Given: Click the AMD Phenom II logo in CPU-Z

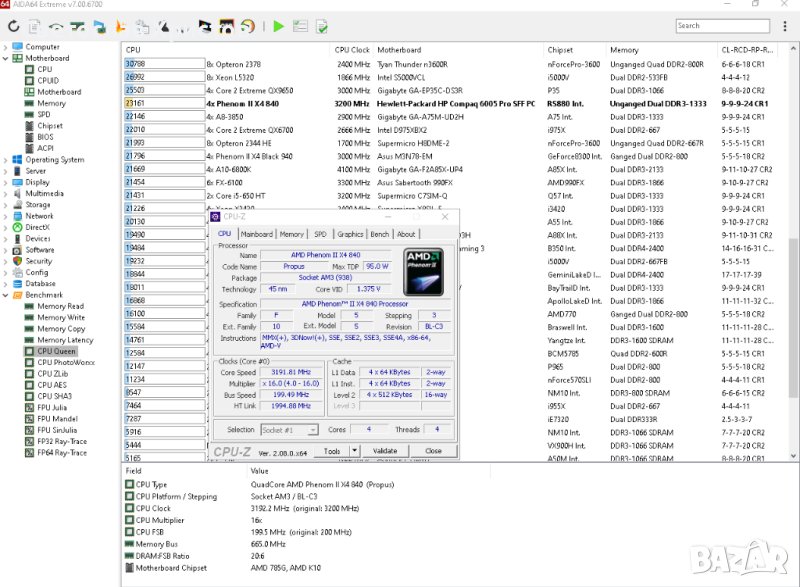Looking at the screenshot, I should pos(424,271).
